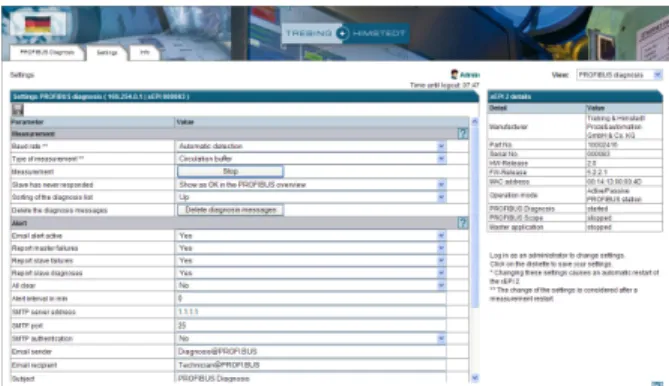
Task: Click the settings list scrollbar up arrow
Action: pos(475,122)
